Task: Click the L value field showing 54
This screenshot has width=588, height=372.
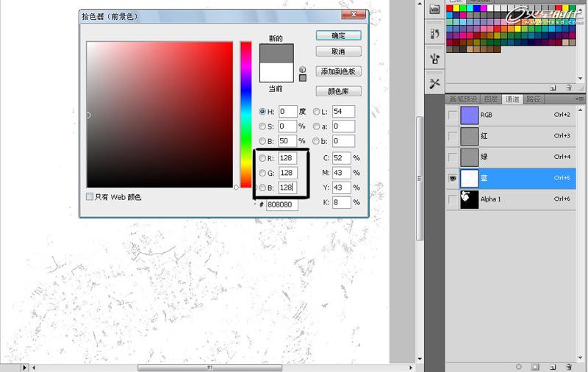Action: click(x=343, y=111)
